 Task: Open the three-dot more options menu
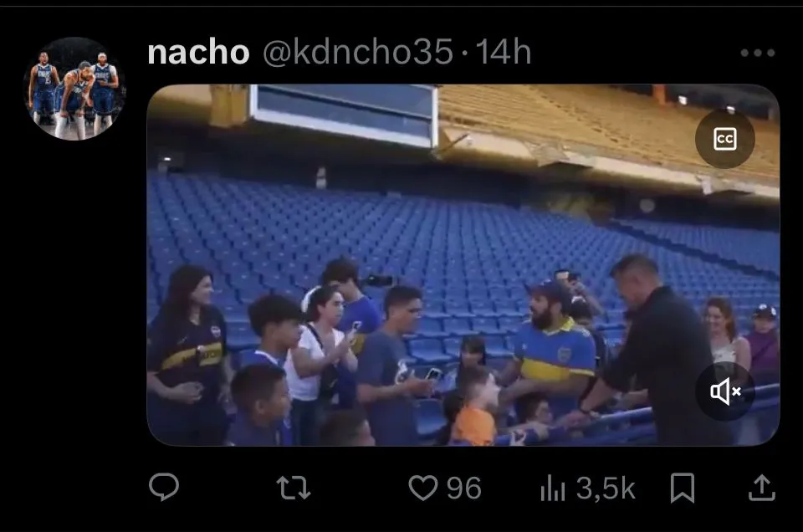(x=758, y=53)
